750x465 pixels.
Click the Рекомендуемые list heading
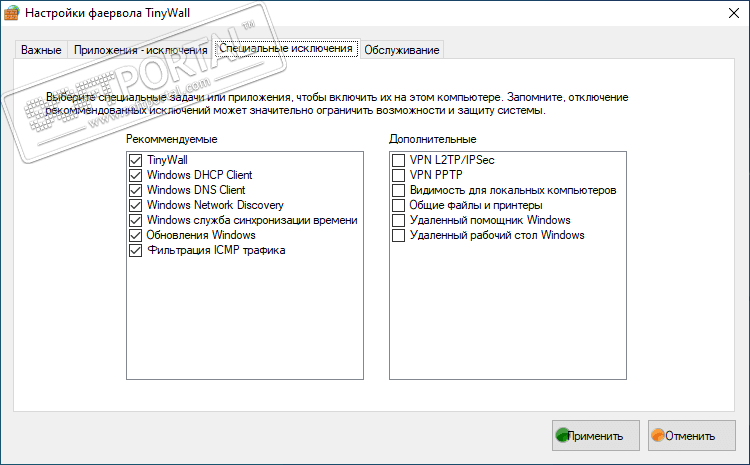[x=172, y=139]
